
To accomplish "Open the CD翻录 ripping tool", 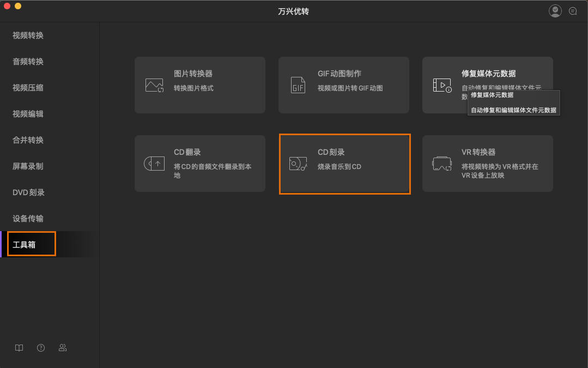I will [x=200, y=164].
